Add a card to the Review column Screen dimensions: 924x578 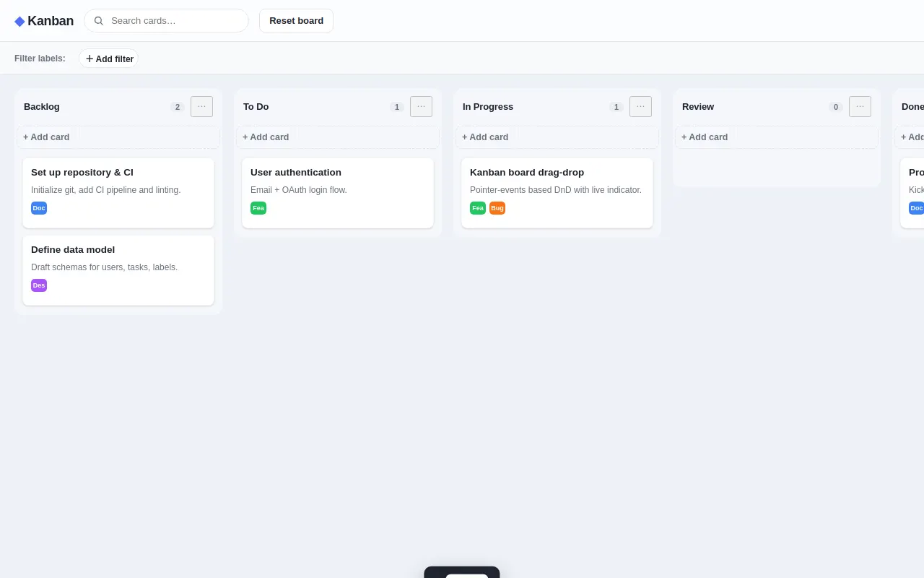(777, 137)
